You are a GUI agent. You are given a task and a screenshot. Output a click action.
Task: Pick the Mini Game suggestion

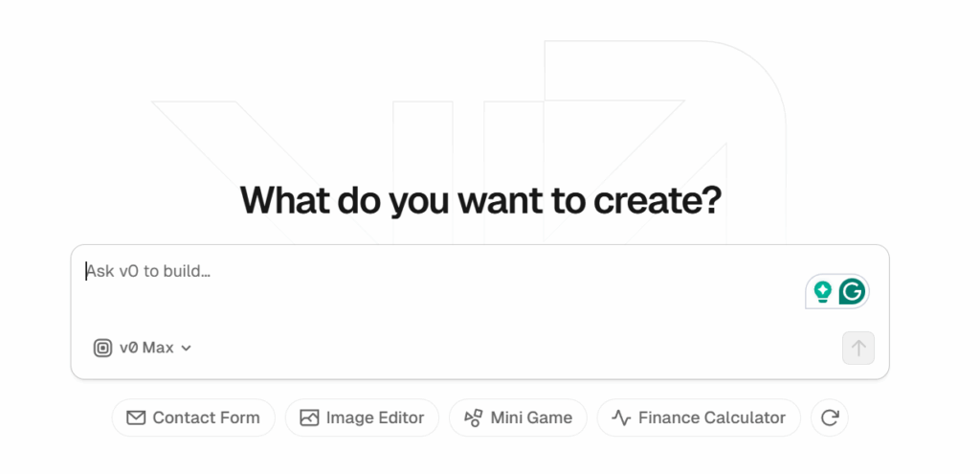518,418
